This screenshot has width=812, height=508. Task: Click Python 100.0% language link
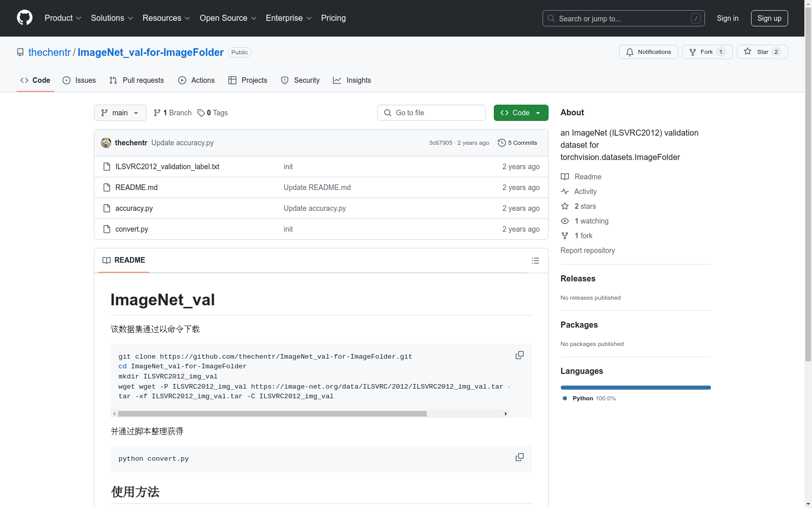[589, 398]
